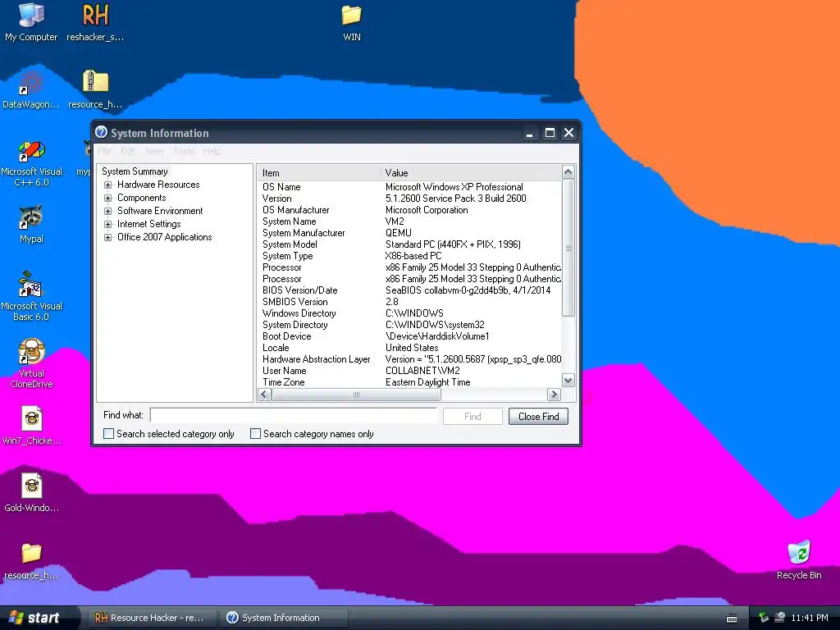Expand the Software Environment node
This screenshot has width=840, height=630.
click(107, 211)
